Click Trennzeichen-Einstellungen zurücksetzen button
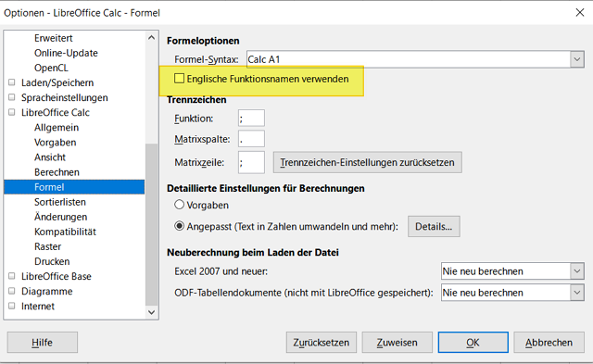Viewport: 593px width, 364px height. pyautogui.click(x=367, y=162)
